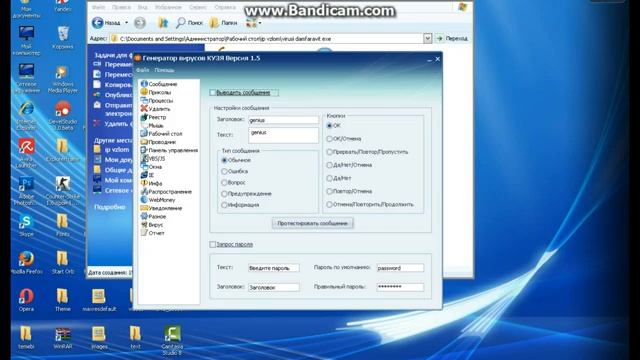Click the Протестировать сообщение button
640x360 pixels.
tap(313, 223)
